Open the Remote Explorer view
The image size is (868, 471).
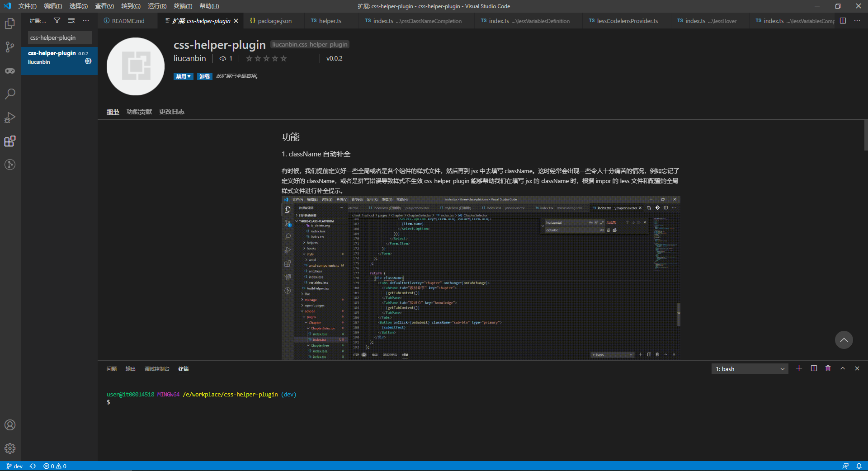tap(10, 165)
